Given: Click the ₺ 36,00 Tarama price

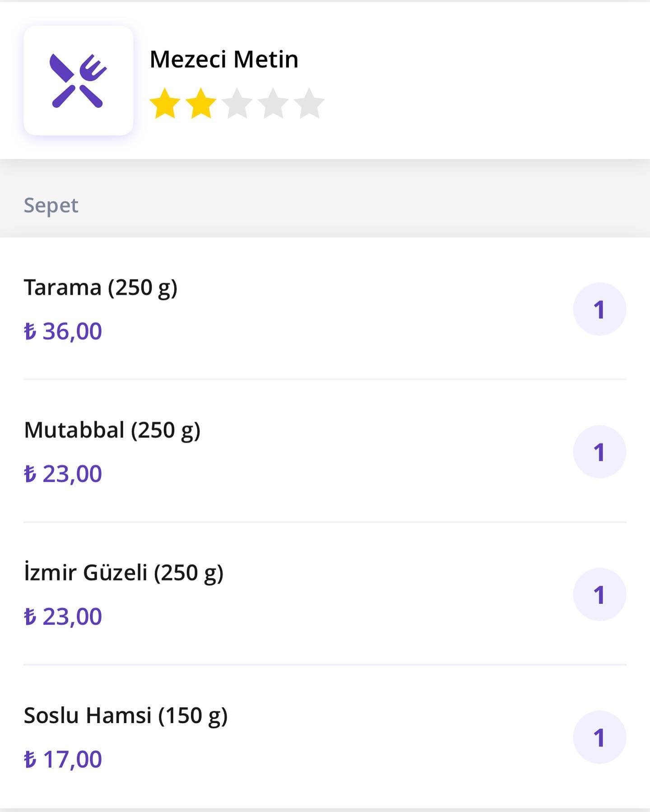Looking at the screenshot, I should tap(63, 331).
